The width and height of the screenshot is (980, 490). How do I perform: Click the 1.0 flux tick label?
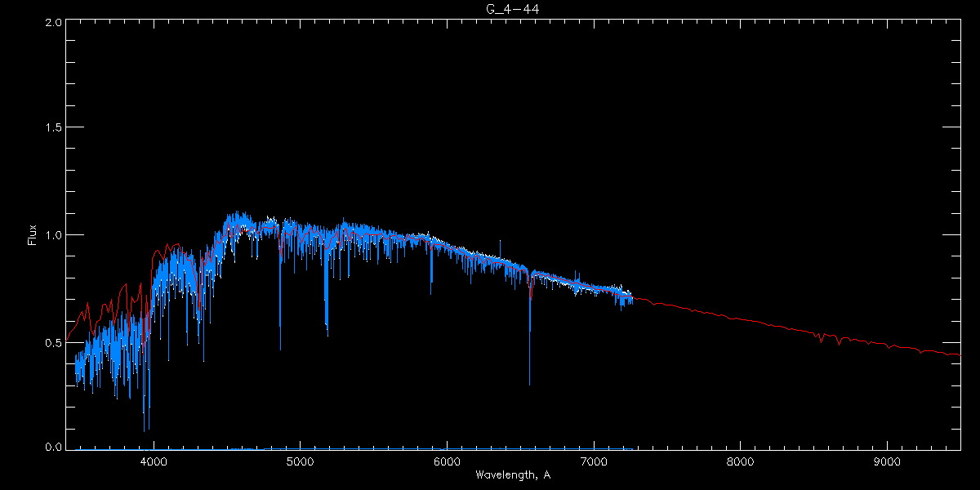(53, 235)
